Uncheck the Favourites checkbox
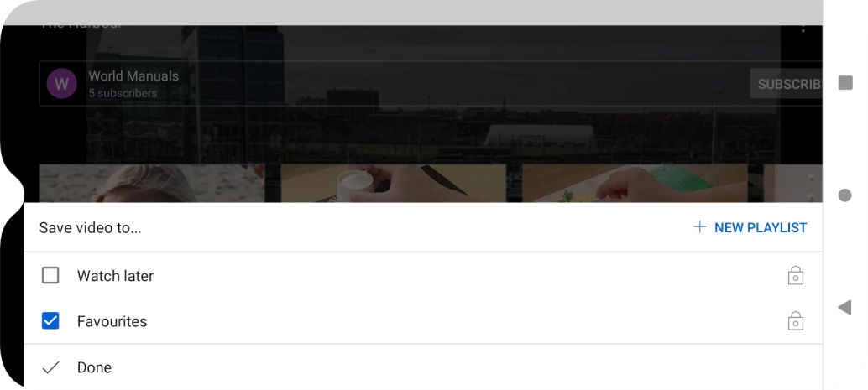 point(50,321)
